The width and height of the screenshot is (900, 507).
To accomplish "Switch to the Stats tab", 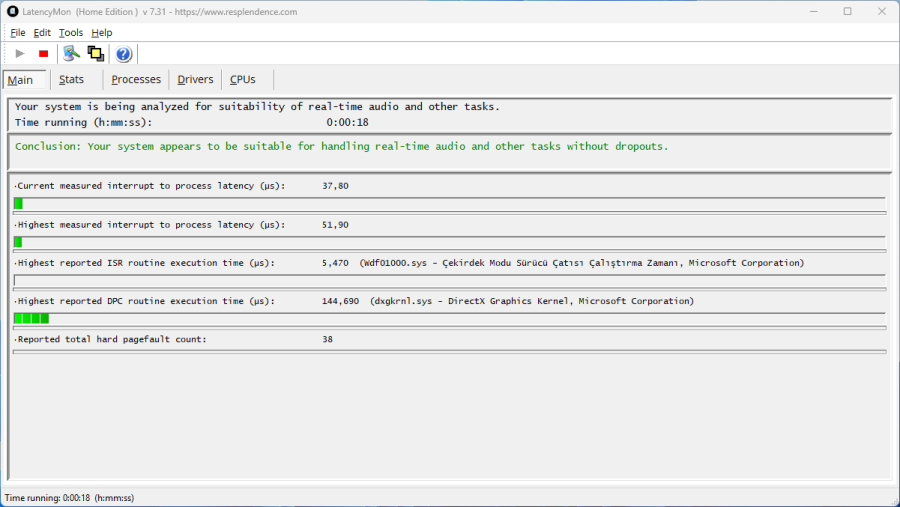I will tap(71, 80).
